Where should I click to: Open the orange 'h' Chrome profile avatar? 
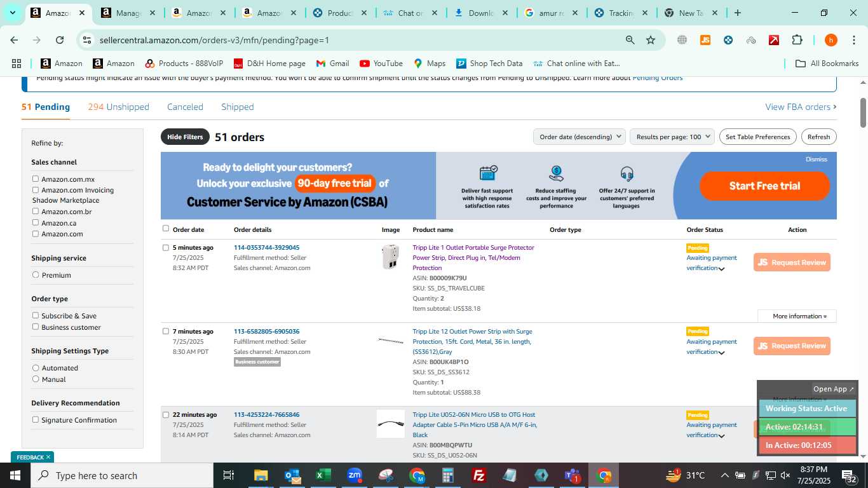tap(831, 40)
